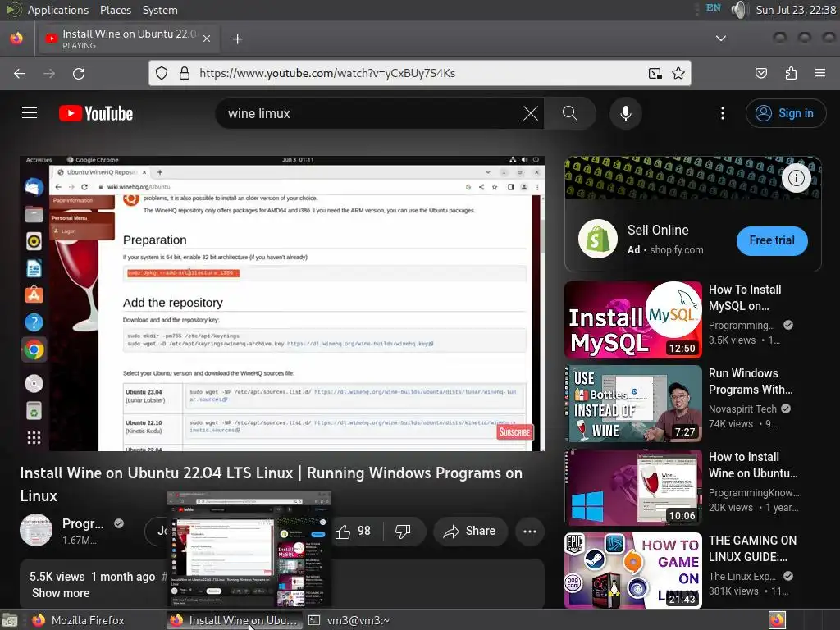840x630 pixels.
Task: Open the 10:06 Wine on Ubuntu thumbnail
Action: point(633,487)
